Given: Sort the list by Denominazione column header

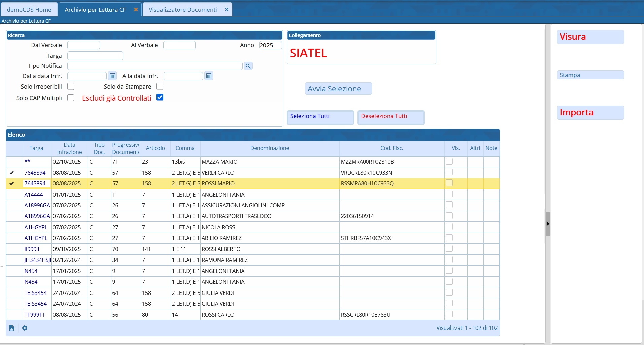Looking at the screenshot, I should 270,148.
